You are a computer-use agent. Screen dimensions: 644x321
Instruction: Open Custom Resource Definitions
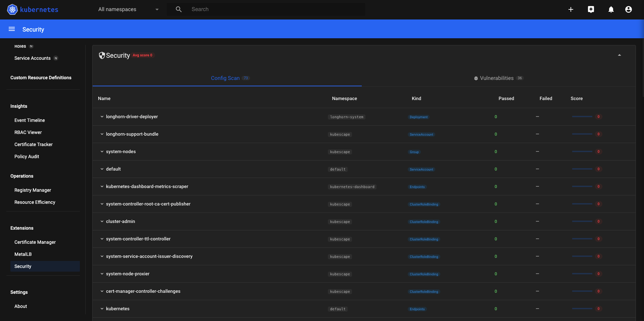point(41,78)
